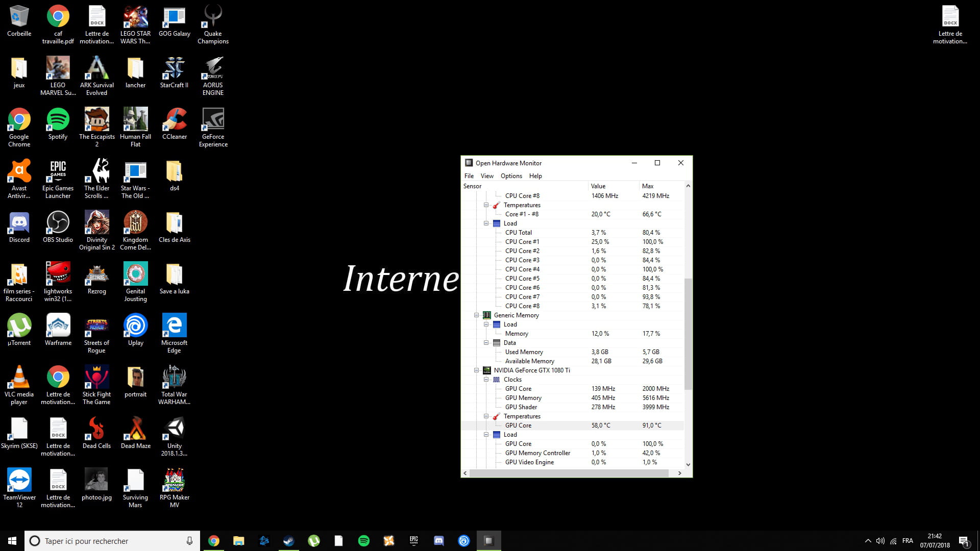This screenshot has height=551, width=980.
Task: Open VLC media player desktop icon
Action: [x=19, y=385]
